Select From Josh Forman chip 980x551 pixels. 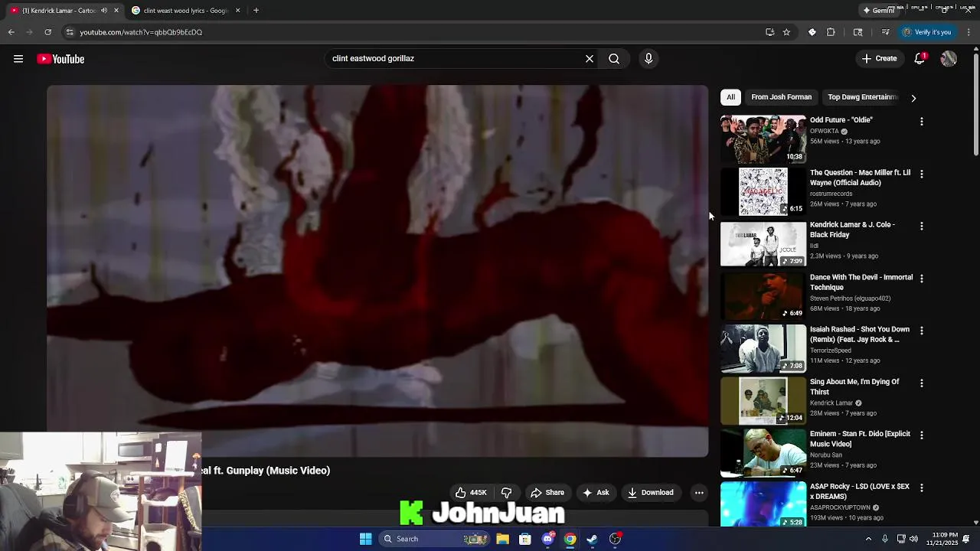click(x=781, y=97)
